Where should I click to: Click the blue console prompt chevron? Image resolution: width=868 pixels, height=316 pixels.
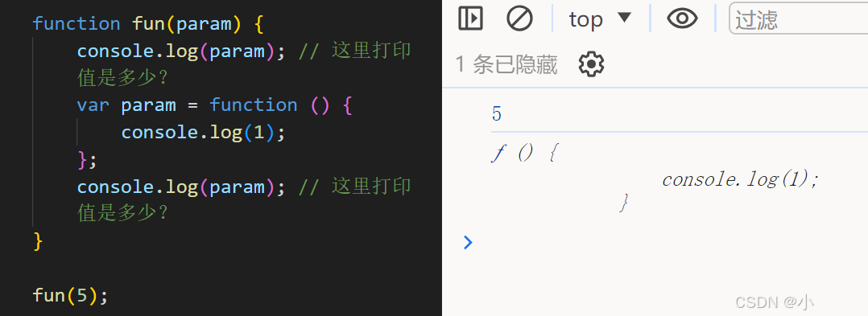click(x=468, y=242)
